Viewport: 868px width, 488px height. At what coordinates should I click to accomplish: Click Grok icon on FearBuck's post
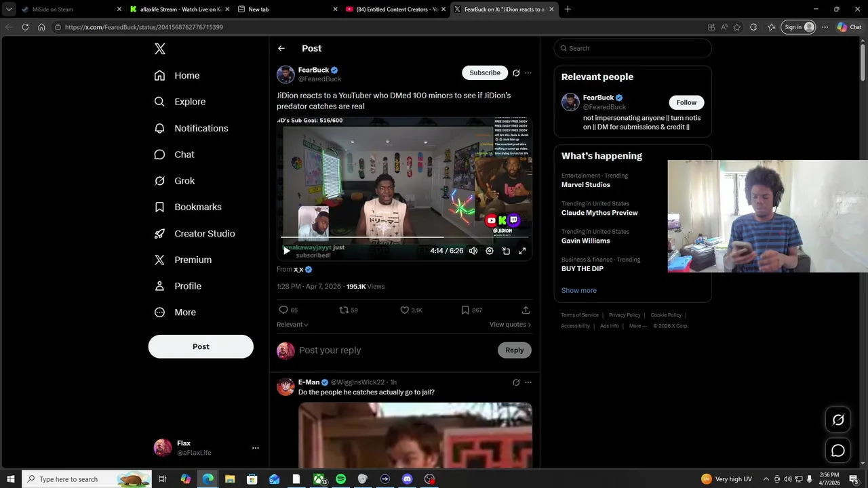click(516, 73)
